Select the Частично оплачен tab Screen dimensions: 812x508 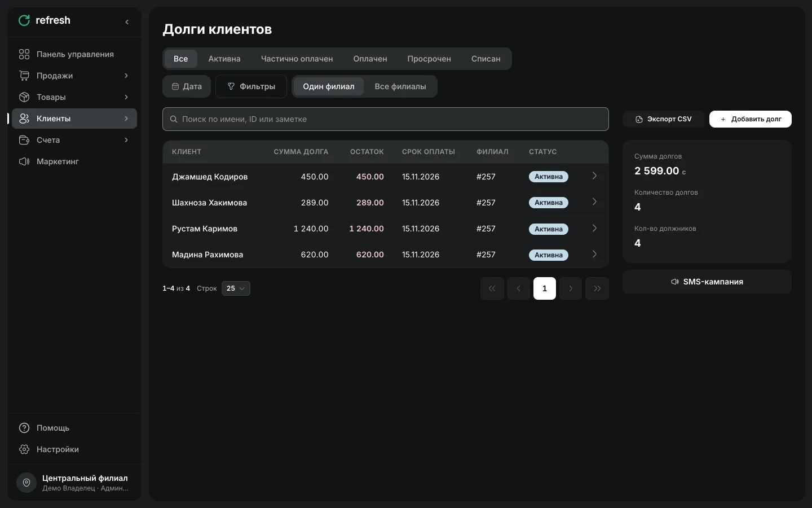[x=297, y=59]
